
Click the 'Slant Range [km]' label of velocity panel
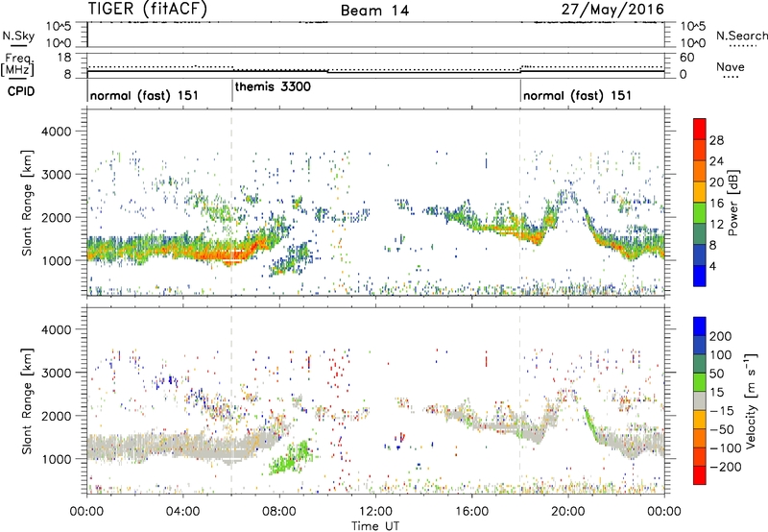(27, 400)
